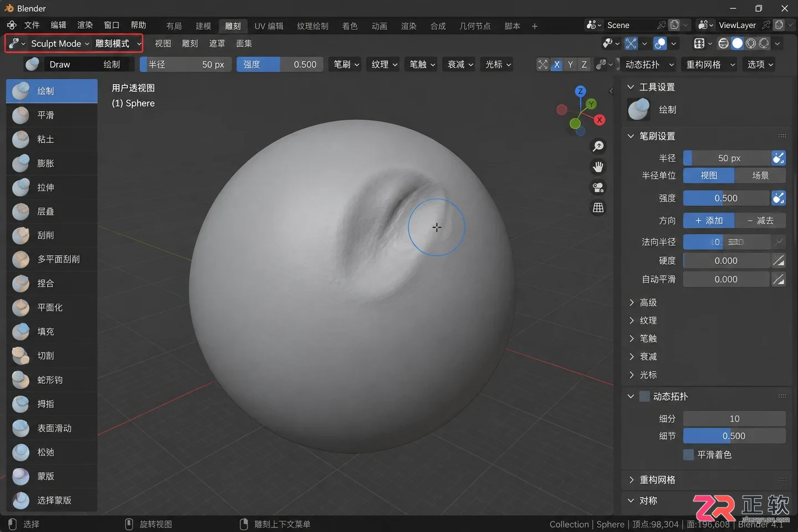Open the 编辑 menu

(x=58, y=25)
